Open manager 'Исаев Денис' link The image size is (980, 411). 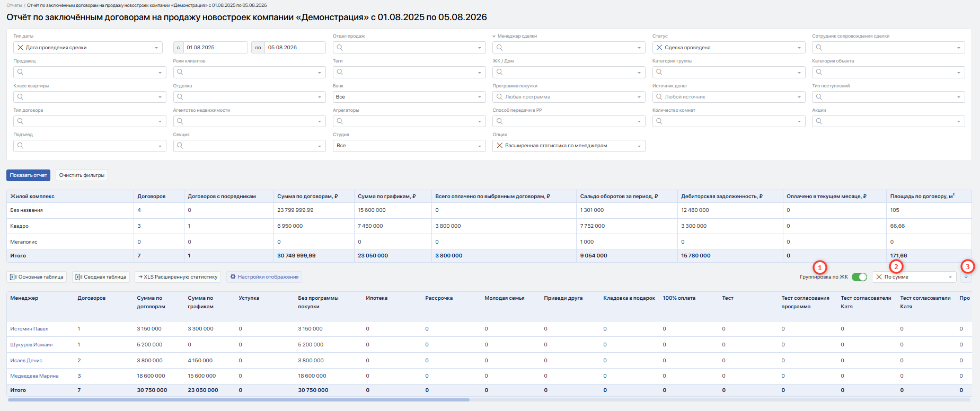(x=26, y=361)
